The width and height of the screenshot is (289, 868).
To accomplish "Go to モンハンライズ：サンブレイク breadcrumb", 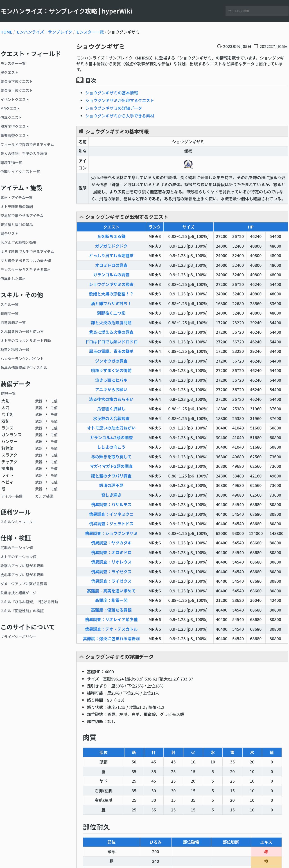I will pos(44,32).
